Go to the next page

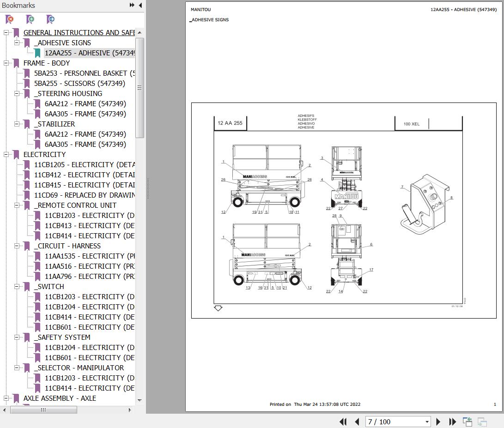click(x=438, y=422)
